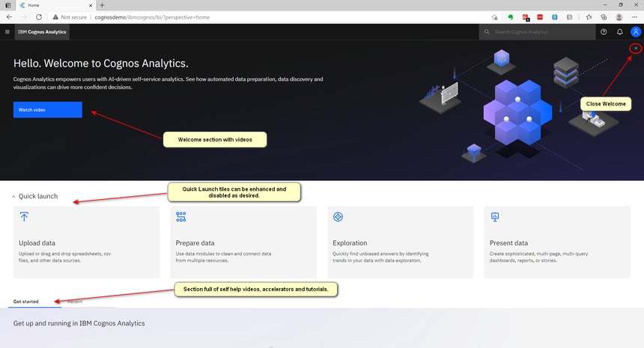This screenshot has width=644, height=348.
Task: Select the Home browser tab
Action: coord(55,5)
